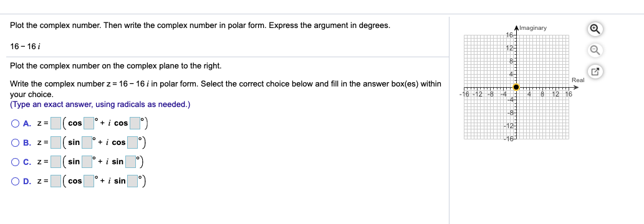Screen dimensions: 644x224
Task: Select choice B sin plus i cos
Action: coord(15,142)
